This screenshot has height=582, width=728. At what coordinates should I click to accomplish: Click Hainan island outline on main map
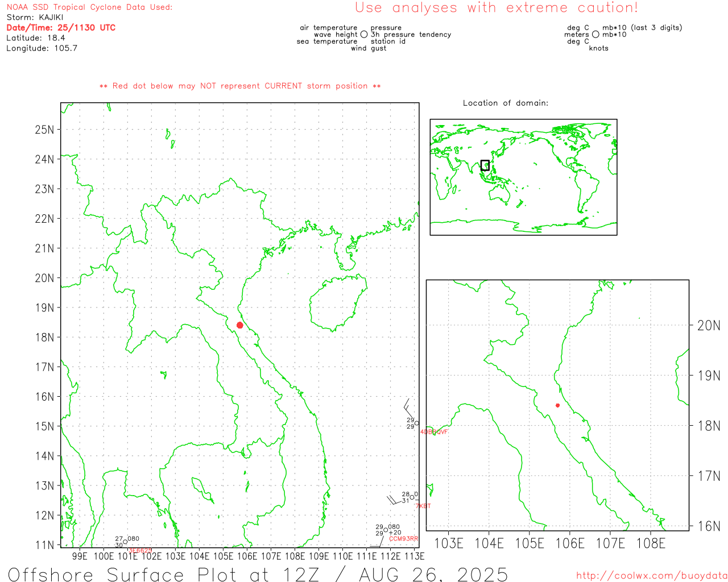pos(338,302)
